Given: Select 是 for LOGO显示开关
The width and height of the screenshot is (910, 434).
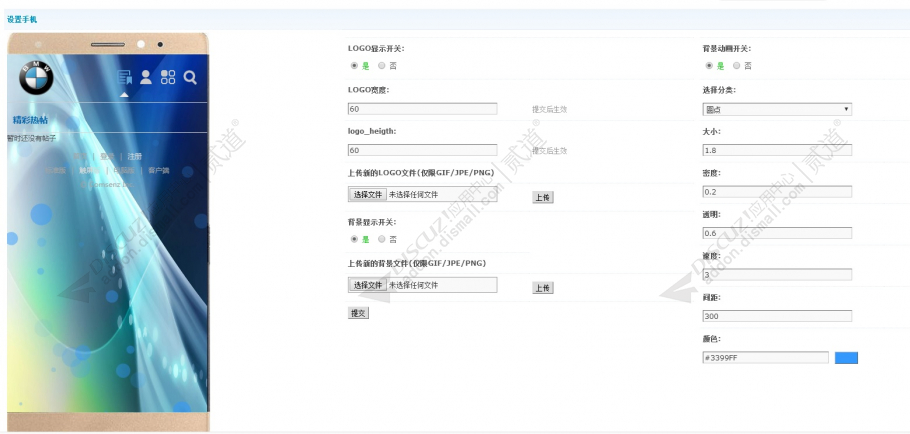Looking at the screenshot, I should click(354, 66).
